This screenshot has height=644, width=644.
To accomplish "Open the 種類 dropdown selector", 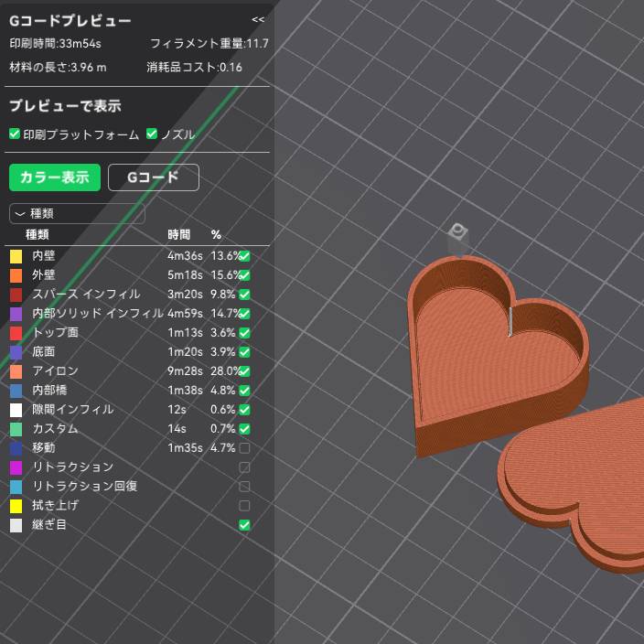I will (77, 213).
